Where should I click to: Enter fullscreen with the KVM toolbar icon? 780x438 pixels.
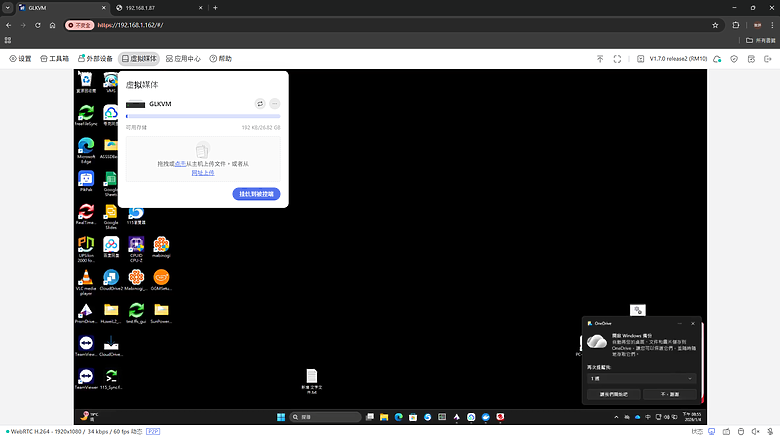point(617,59)
